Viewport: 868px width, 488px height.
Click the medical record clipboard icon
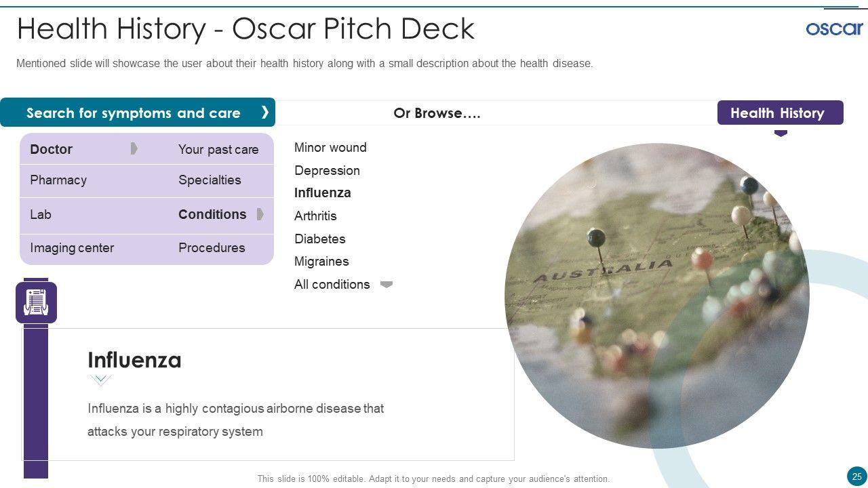(36, 302)
